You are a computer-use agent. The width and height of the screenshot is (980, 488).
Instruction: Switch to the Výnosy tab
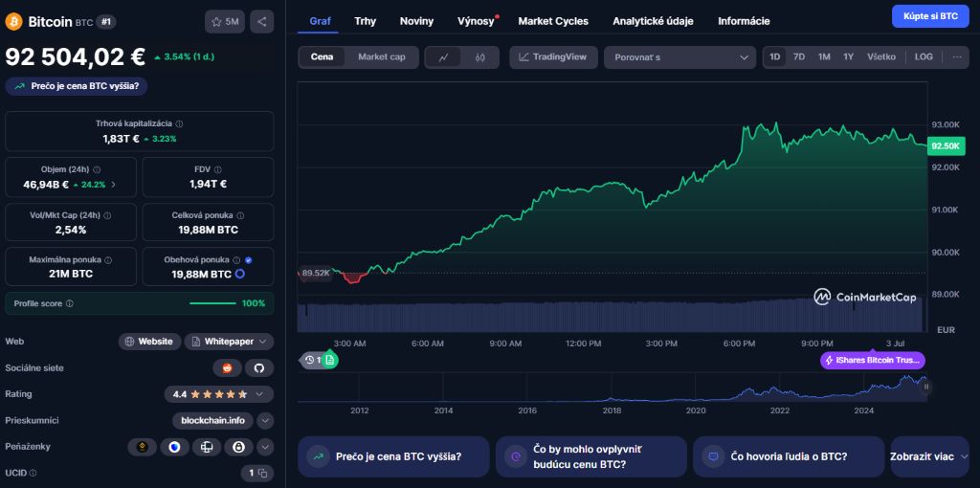(x=476, y=21)
